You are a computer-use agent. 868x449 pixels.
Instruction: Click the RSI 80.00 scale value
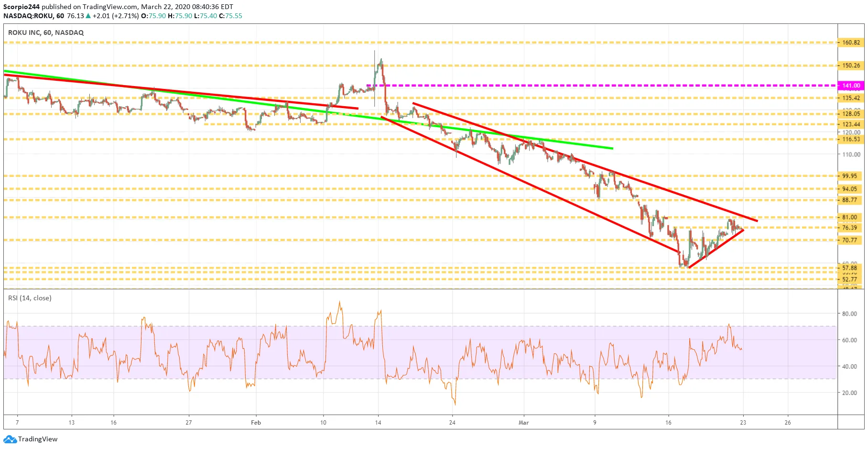point(849,314)
